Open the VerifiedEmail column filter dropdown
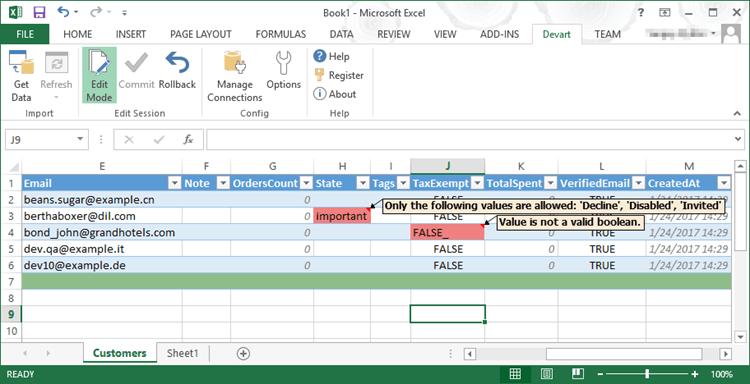Image resolution: width=750 pixels, height=384 pixels. [x=638, y=183]
